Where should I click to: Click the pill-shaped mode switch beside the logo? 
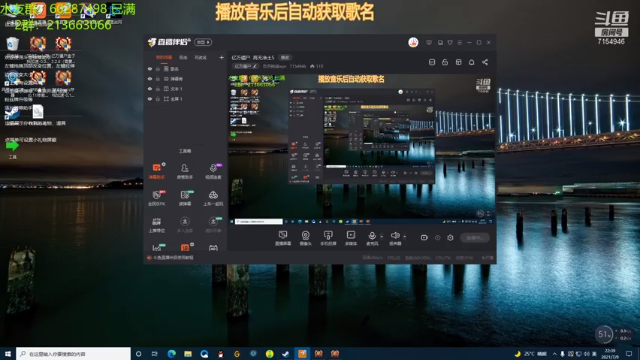[203, 42]
